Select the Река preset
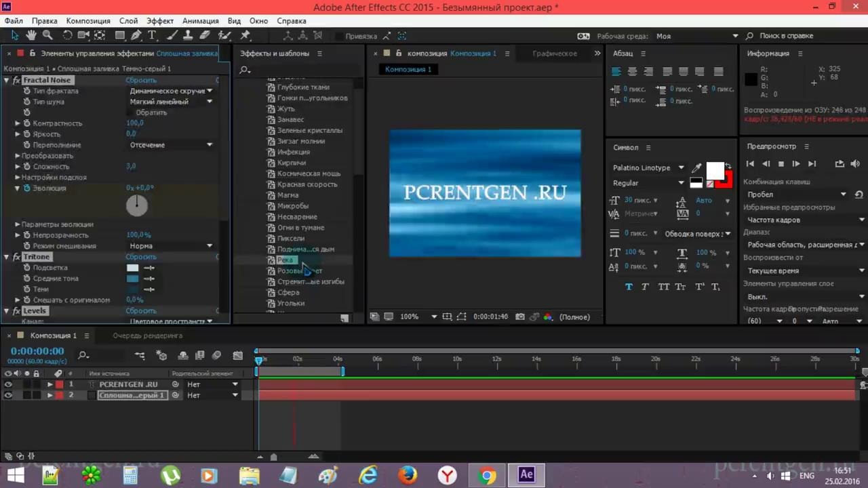The width and height of the screenshot is (868, 488). [x=285, y=260]
